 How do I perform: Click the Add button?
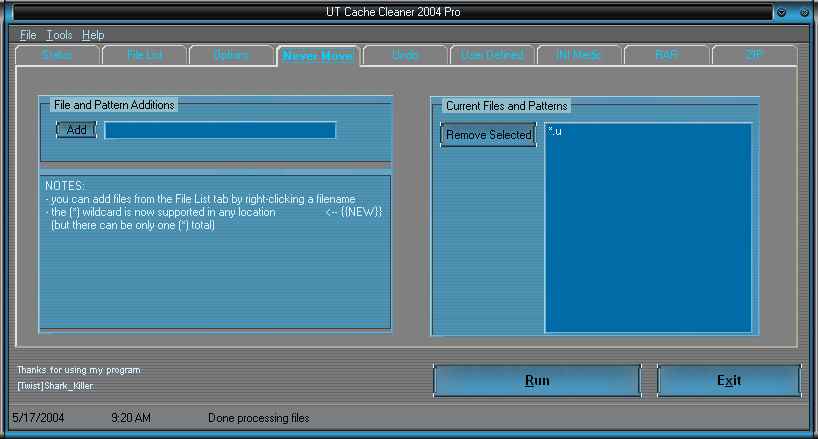(x=76, y=130)
